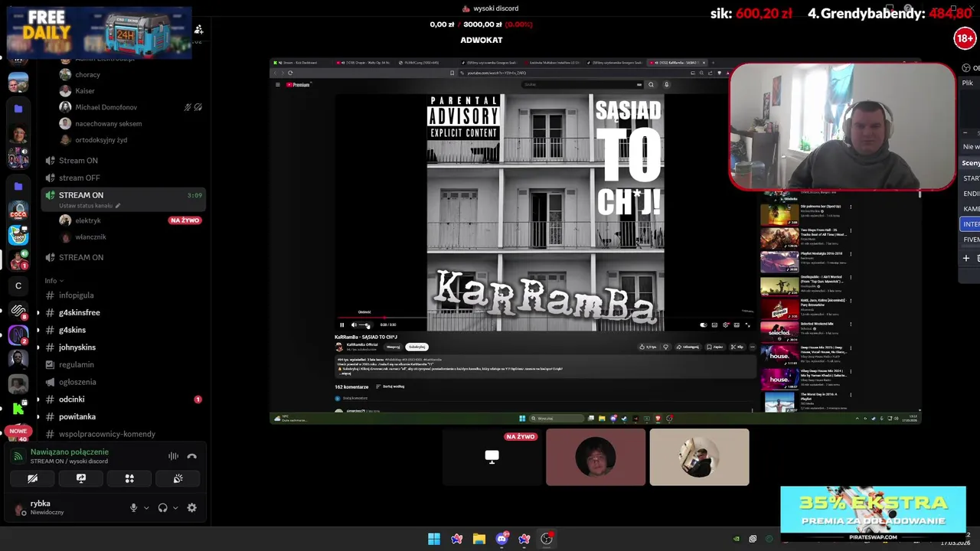Viewport: 980px width, 551px height.
Task: Open the soundboard button
Action: (x=178, y=478)
